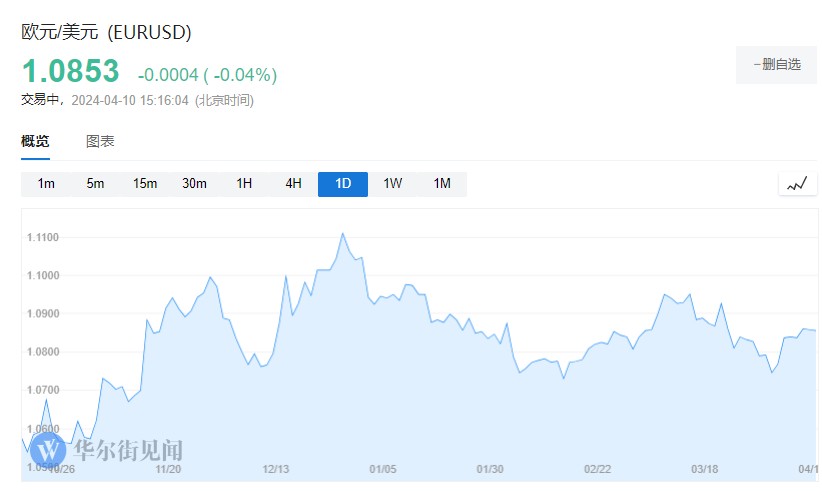Switch to the 图表 chart tab
822x491 pixels.
[100, 142]
